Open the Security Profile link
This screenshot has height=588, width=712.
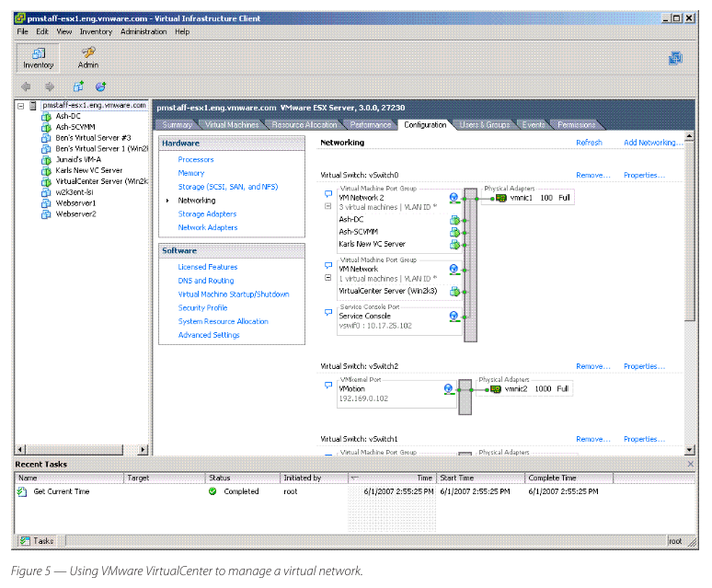[202, 308]
